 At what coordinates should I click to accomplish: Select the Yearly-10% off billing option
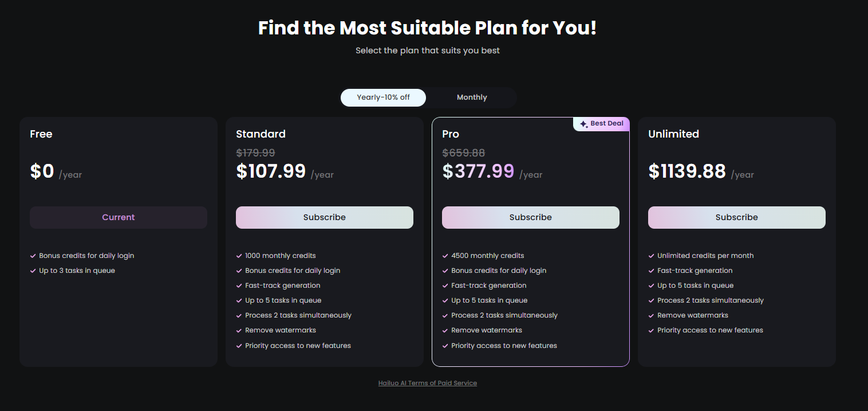(x=383, y=97)
